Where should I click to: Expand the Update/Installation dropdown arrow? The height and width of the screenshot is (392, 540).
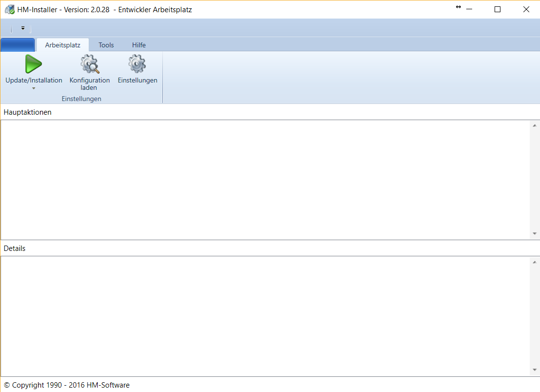(x=34, y=88)
